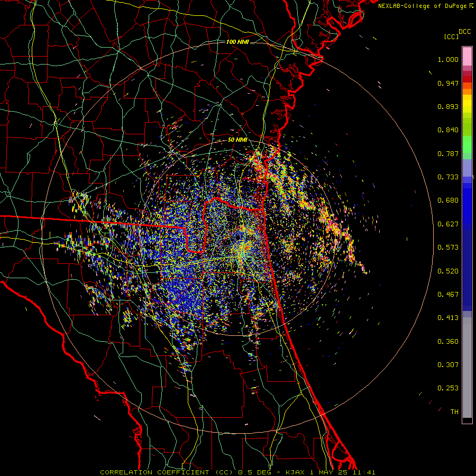The image size is (476, 476).
Task: Click the red band near 0.947
Action: [x=467, y=79]
